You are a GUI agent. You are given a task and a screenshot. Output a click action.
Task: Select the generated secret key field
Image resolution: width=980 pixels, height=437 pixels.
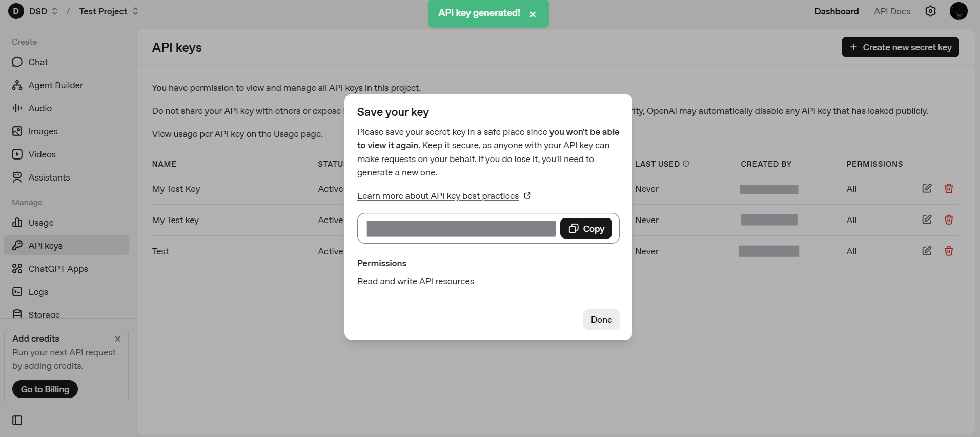point(461,229)
